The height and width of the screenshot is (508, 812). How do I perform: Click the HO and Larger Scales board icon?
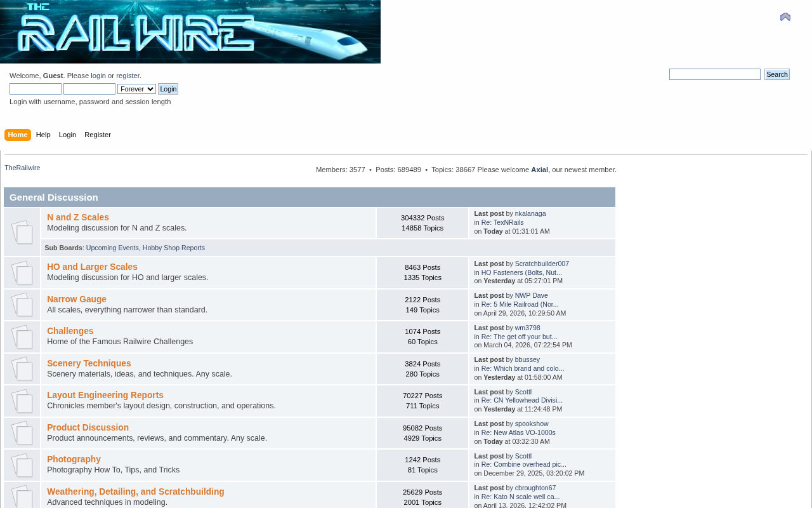click(x=22, y=273)
